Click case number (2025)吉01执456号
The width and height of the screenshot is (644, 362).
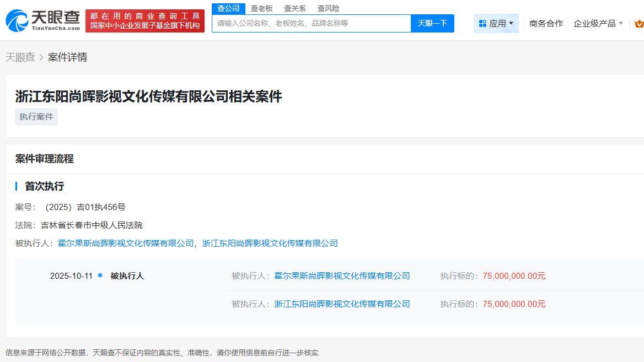[x=84, y=207]
